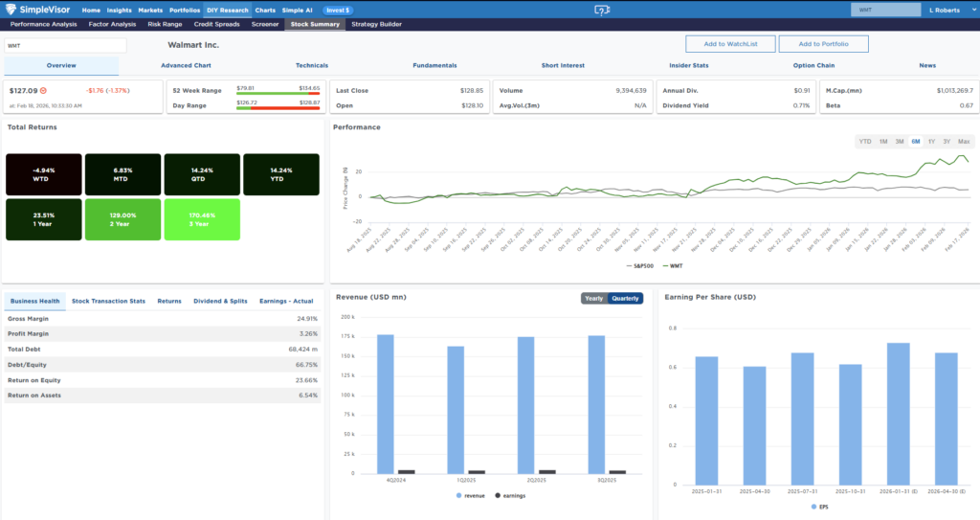Image resolution: width=980 pixels, height=520 pixels.
Task: Click Add to Portfolio button
Action: (x=823, y=44)
